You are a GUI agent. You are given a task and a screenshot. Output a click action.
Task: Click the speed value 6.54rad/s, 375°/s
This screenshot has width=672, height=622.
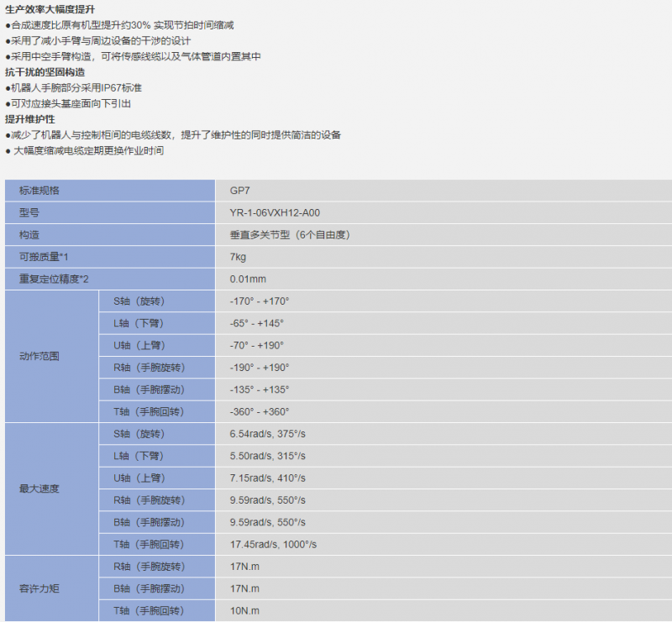[x=267, y=434]
